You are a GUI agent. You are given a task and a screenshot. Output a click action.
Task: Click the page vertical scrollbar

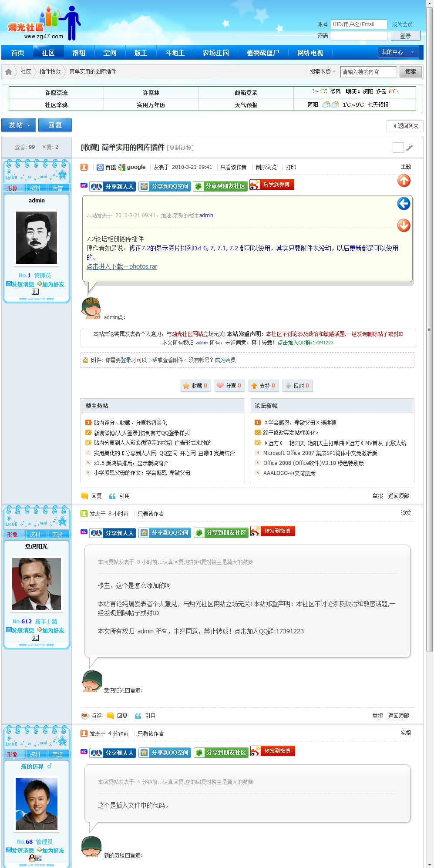coord(429,330)
